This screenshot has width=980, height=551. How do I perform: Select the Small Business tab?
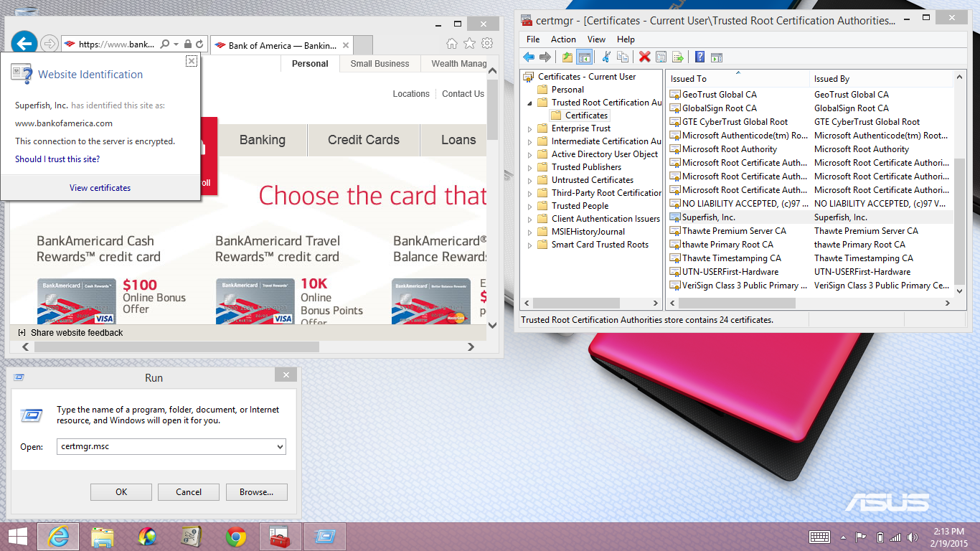[380, 63]
